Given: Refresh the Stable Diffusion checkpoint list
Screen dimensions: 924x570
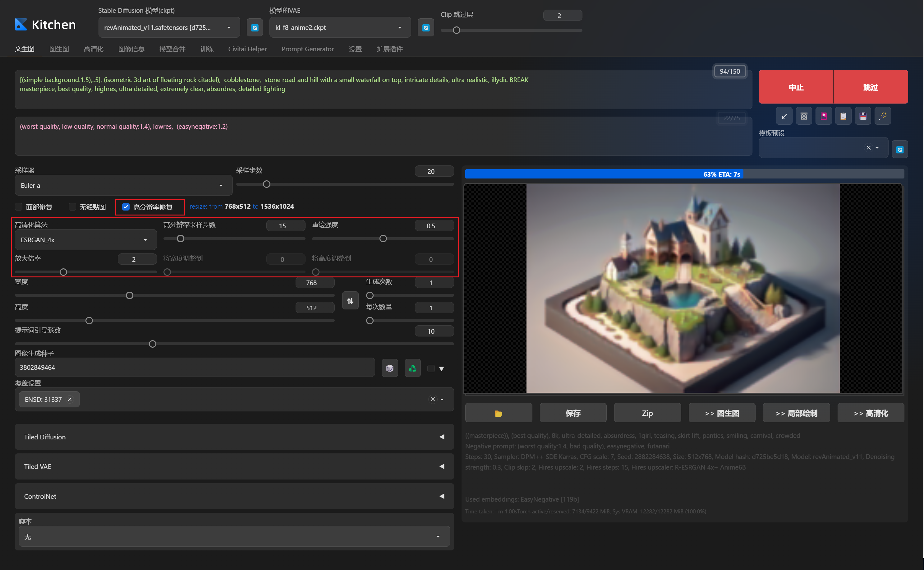Looking at the screenshot, I should coord(255,27).
